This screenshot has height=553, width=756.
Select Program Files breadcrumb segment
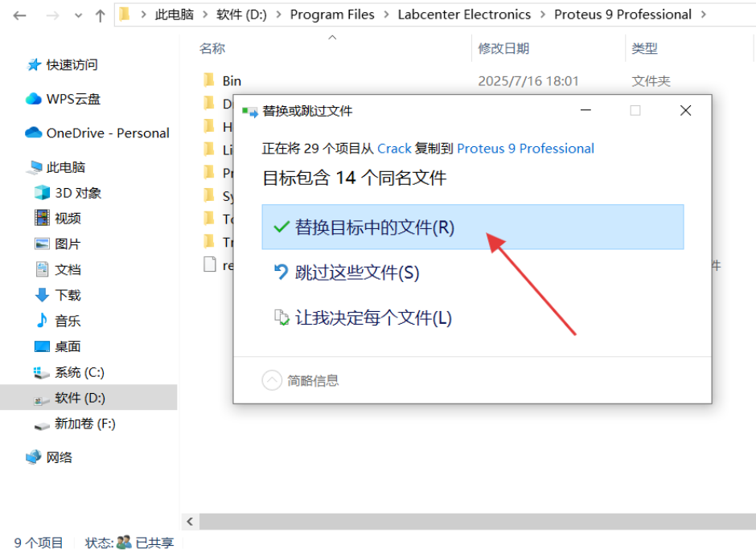point(332,15)
